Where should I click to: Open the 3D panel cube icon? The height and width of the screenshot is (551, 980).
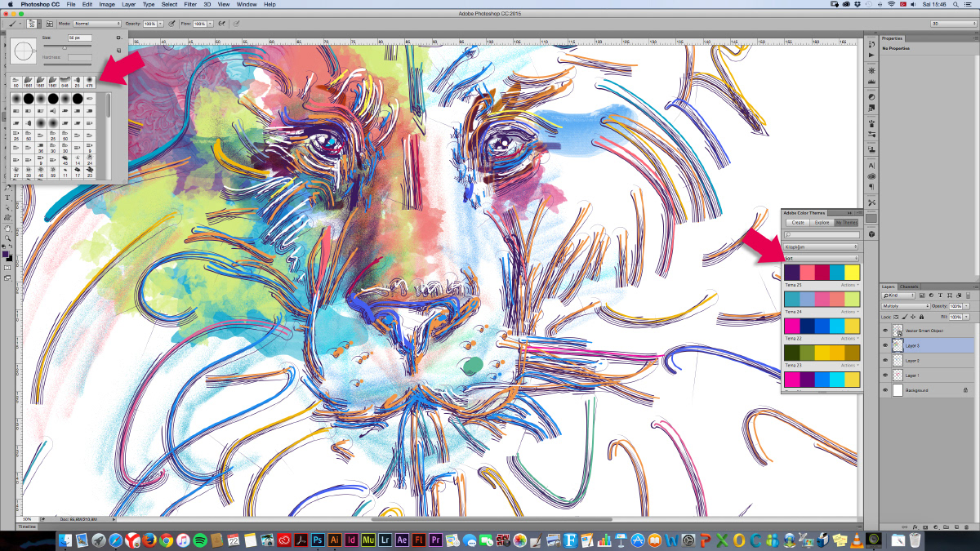pos(871,234)
